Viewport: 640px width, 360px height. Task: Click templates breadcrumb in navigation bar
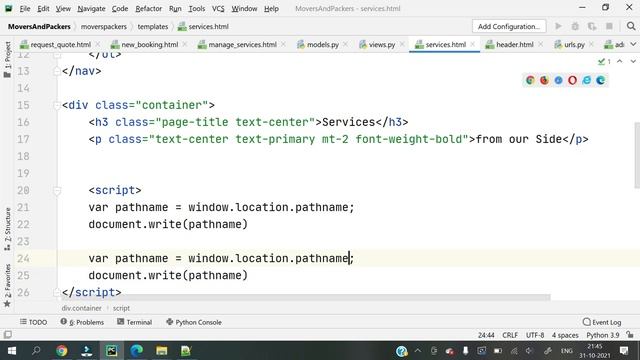pos(153,27)
